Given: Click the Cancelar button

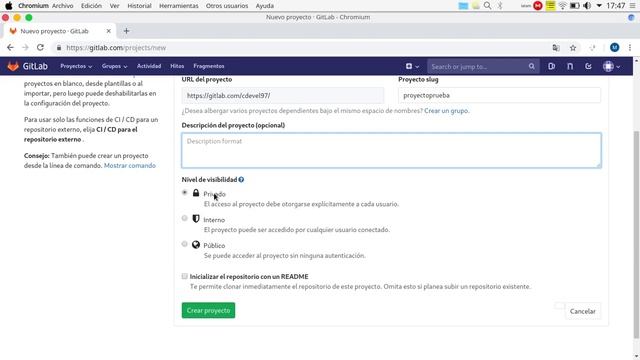Looking at the screenshot, I should 582,311.
